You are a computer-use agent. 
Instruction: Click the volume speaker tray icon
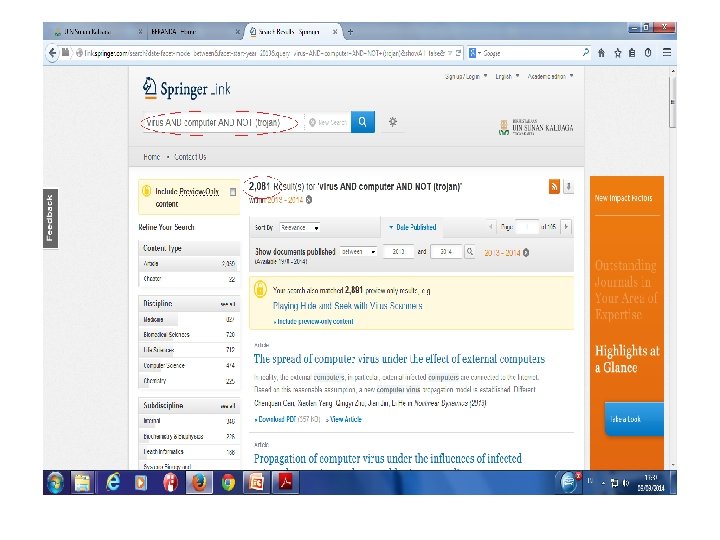626,483
